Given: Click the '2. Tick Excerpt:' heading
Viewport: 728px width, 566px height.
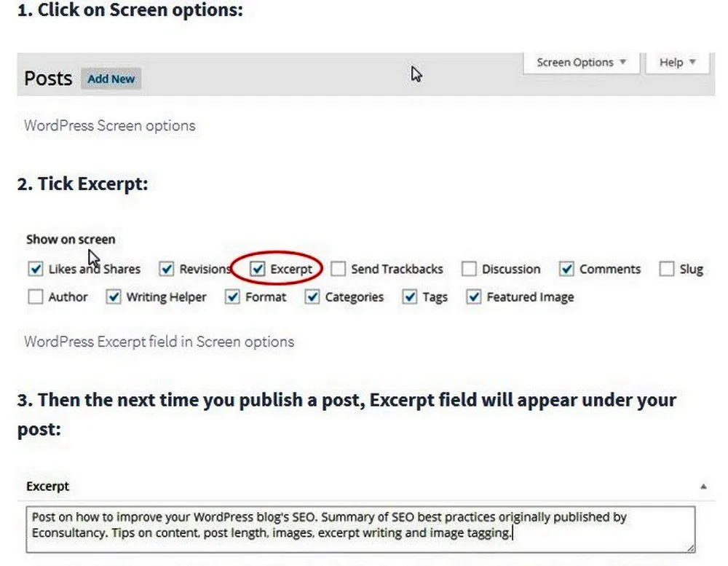Looking at the screenshot, I should [x=83, y=184].
